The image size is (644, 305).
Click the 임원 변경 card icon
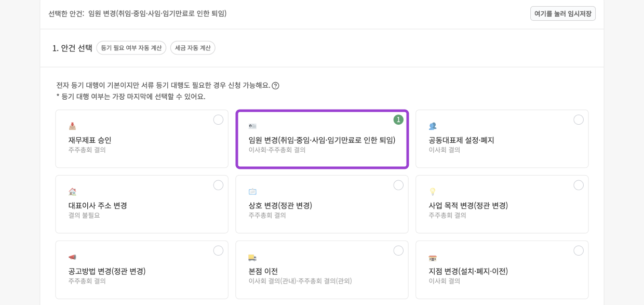click(252, 126)
